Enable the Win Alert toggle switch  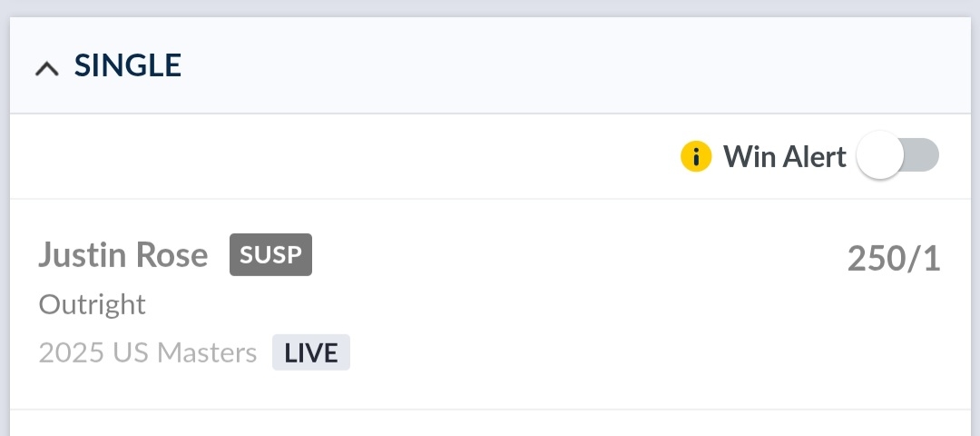point(898,156)
